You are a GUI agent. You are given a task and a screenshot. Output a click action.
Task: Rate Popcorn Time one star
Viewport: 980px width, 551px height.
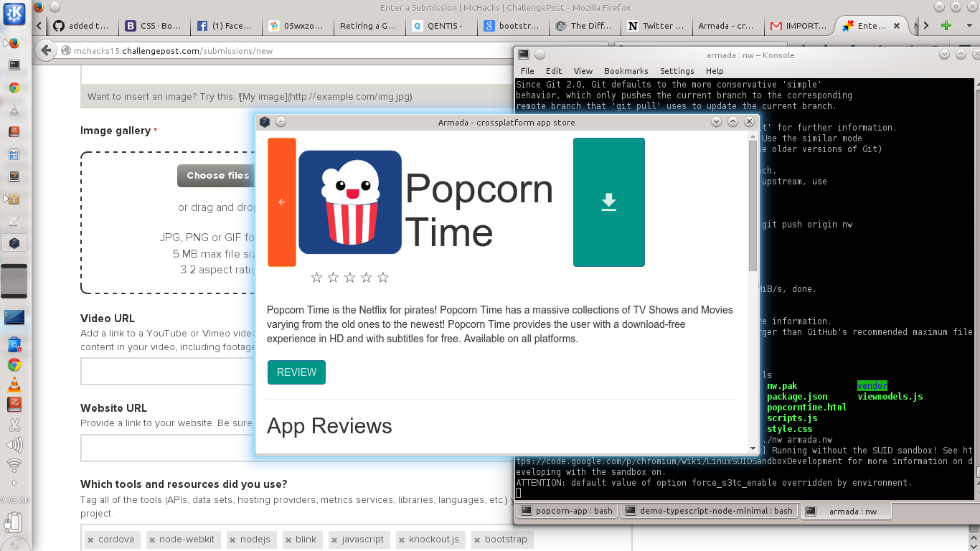tap(316, 278)
